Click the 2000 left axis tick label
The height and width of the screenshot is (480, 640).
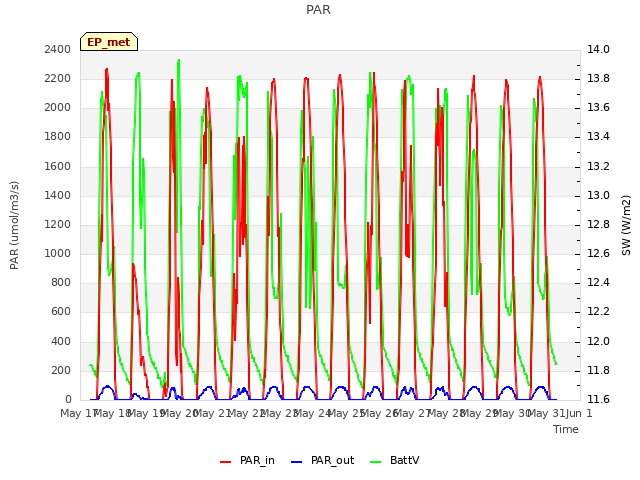58,107
